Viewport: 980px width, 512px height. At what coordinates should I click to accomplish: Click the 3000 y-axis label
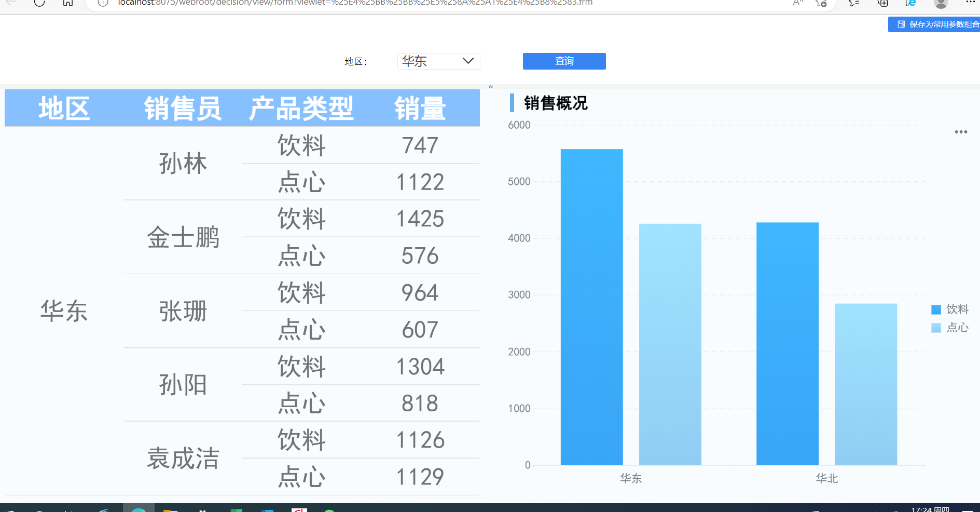click(x=519, y=295)
